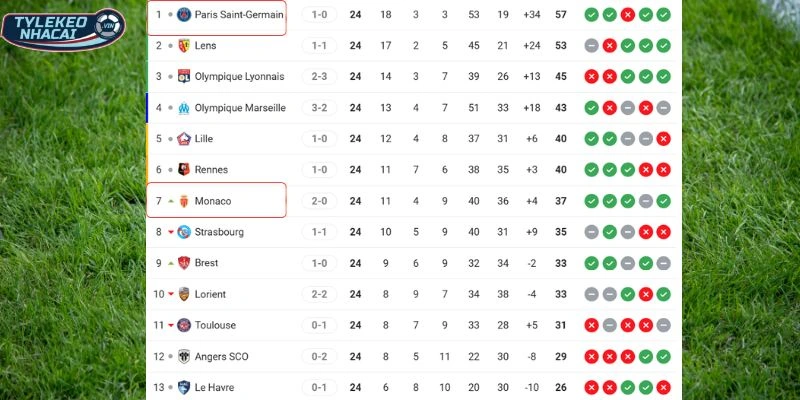Click the Lens club crest icon
This screenshot has width=800, height=400.
point(184,46)
